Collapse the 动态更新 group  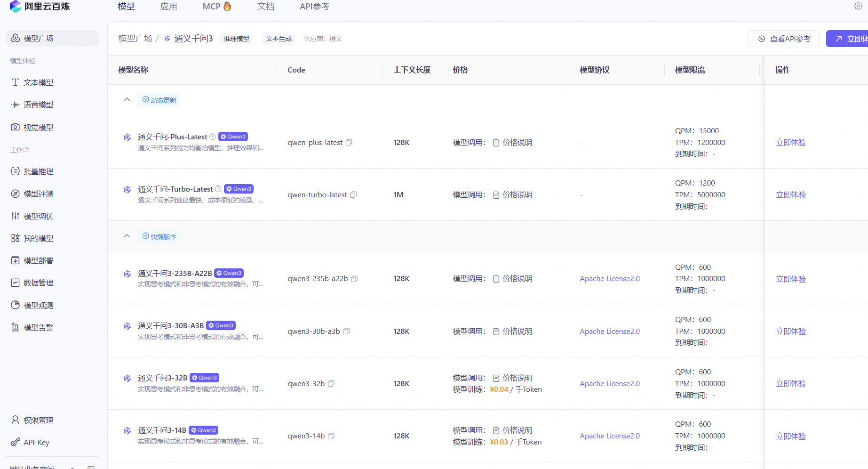[x=127, y=99]
